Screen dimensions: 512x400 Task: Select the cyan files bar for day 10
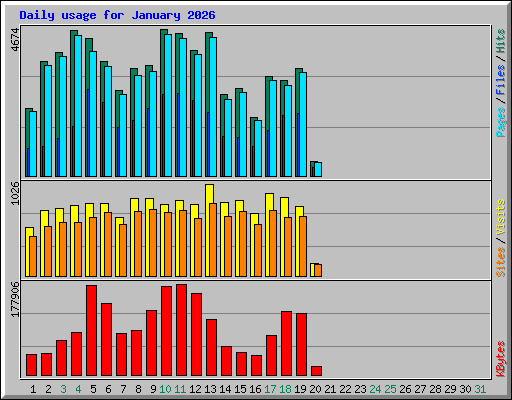[x=168, y=105]
